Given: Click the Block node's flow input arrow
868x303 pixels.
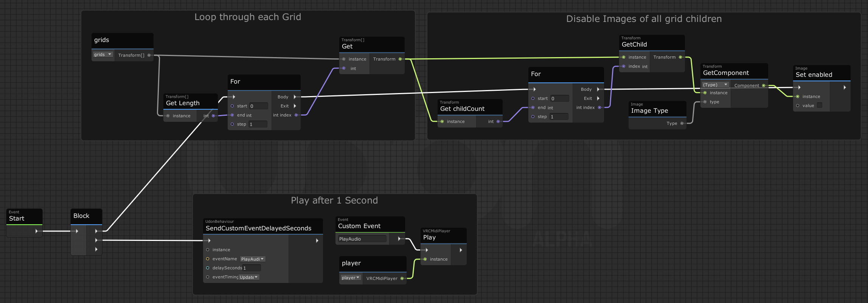Looking at the screenshot, I should point(77,231).
